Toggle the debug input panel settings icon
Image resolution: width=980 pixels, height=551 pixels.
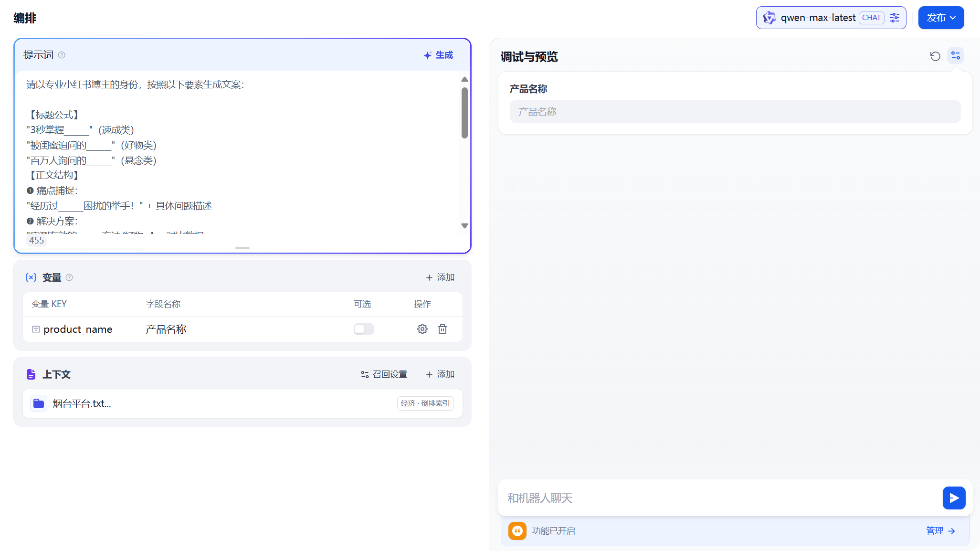coord(956,56)
